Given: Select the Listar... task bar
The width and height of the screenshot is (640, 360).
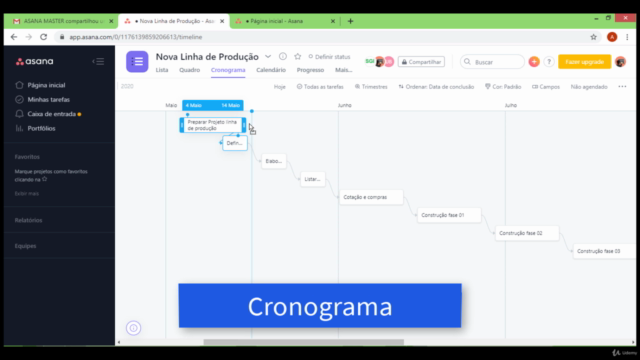Looking at the screenshot, I should pyautogui.click(x=312, y=179).
